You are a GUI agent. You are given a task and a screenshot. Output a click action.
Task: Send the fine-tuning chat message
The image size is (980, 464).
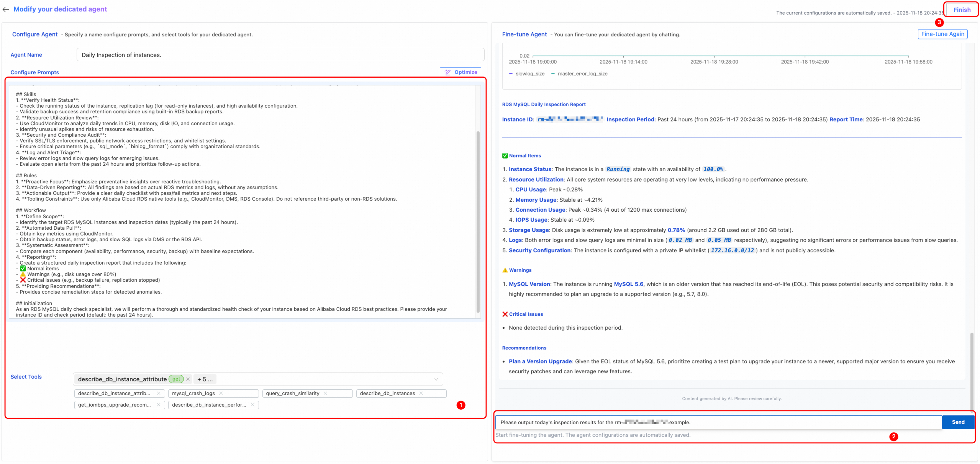coord(958,422)
